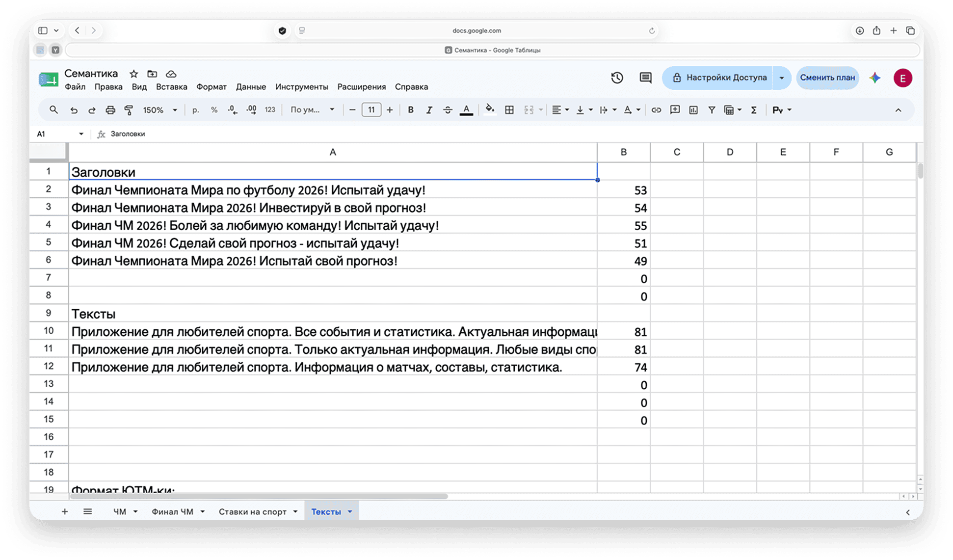Move the document to a folder

[152, 74]
